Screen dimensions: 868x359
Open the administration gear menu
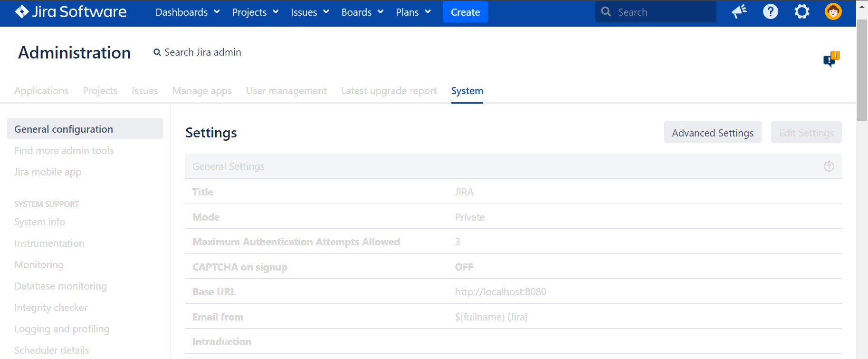tap(802, 11)
